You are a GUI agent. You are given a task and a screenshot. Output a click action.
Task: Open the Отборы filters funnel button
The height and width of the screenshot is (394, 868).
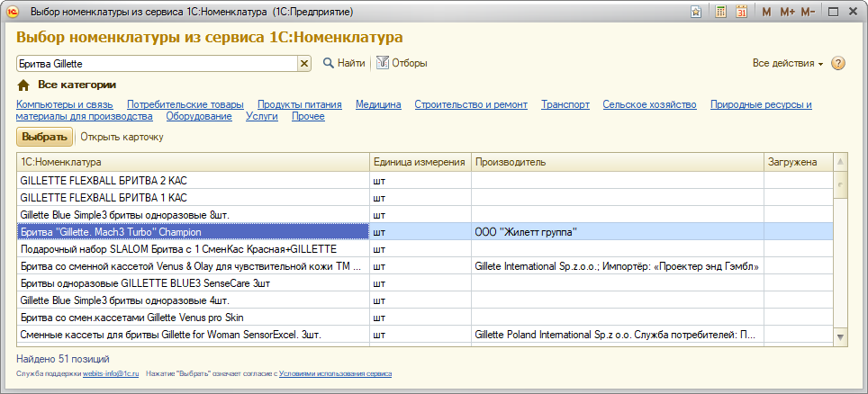[x=402, y=63]
